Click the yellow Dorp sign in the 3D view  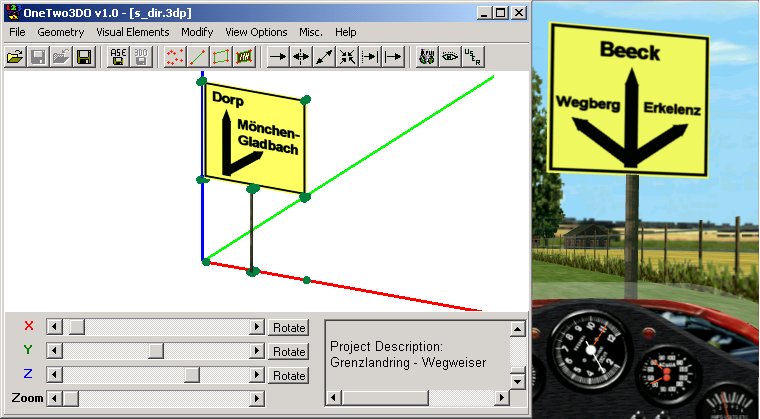[x=255, y=138]
